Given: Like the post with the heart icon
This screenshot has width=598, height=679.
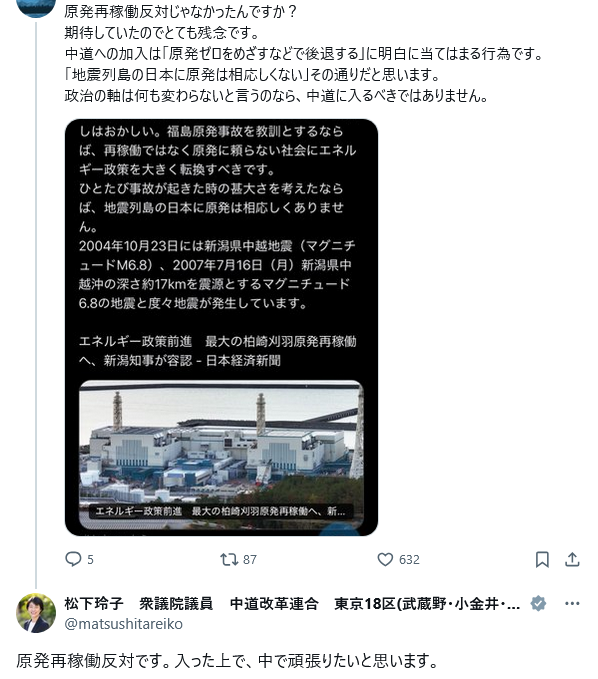Looking at the screenshot, I should 385,559.
